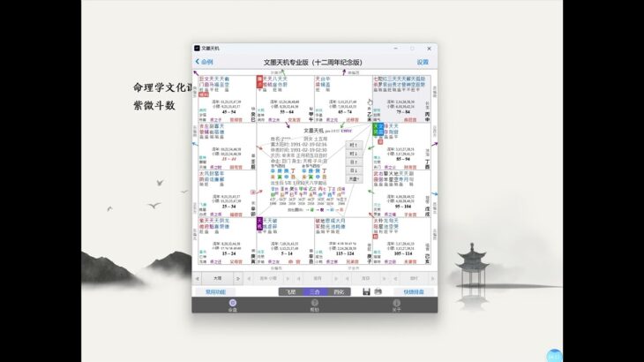The height and width of the screenshot is (362, 644).
Task: Select the 迁移宫 palace label
Action: point(352,120)
